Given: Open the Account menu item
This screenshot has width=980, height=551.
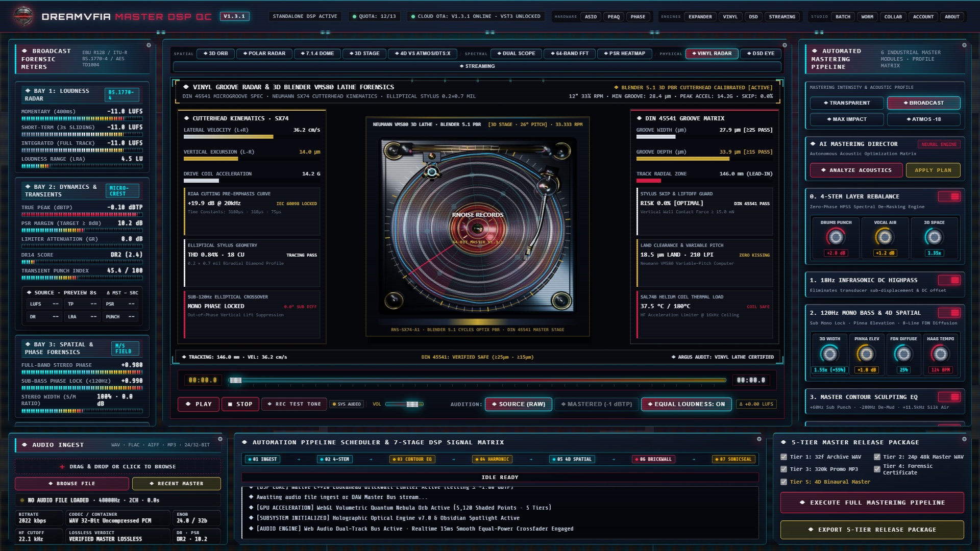Looking at the screenshot, I should (x=923, y=17).
